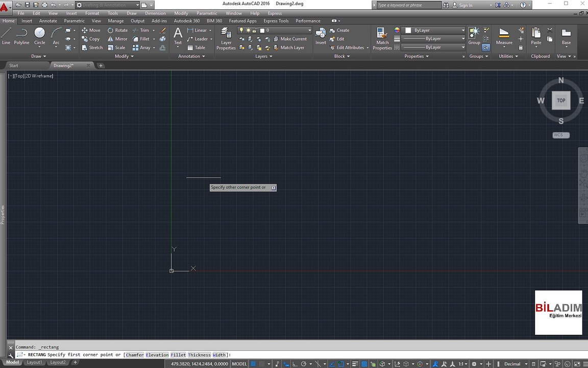
Task: Toggle transparency display in status bar
Action: [364, 364]
